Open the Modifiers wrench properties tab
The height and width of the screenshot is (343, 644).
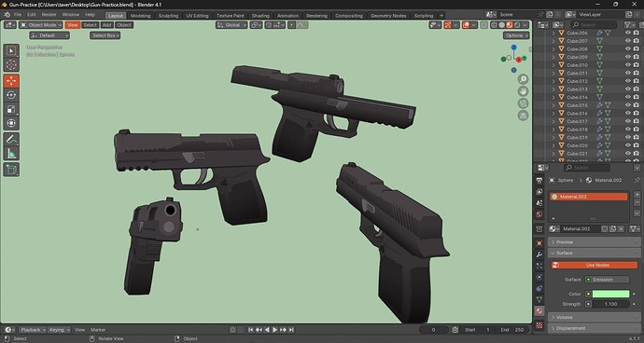point(539,254)
